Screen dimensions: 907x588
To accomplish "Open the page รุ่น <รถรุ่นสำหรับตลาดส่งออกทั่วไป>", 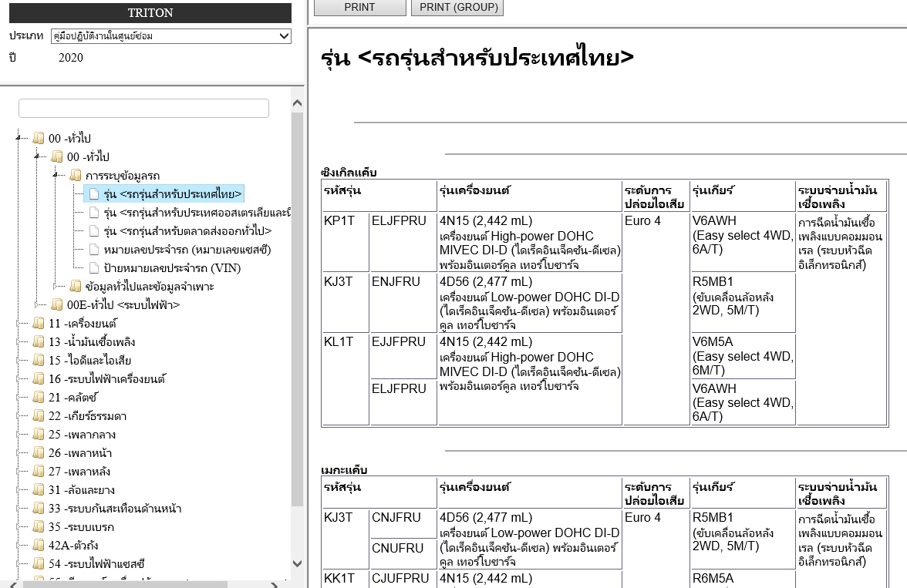I will tap(187, 230).
